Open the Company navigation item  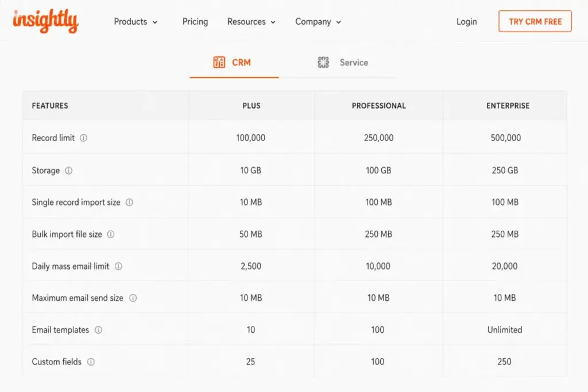click(313, 22)
